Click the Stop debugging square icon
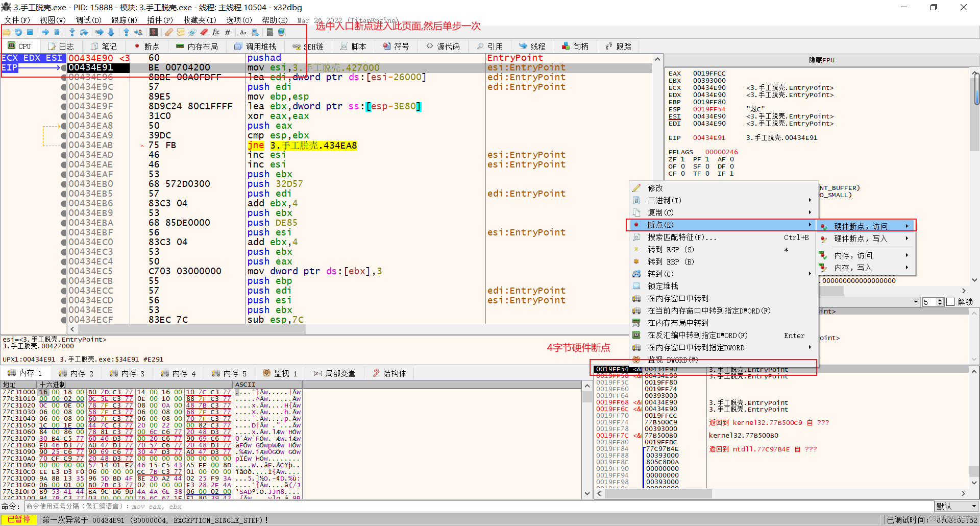The image size is (980, 526). click(30, 32)
